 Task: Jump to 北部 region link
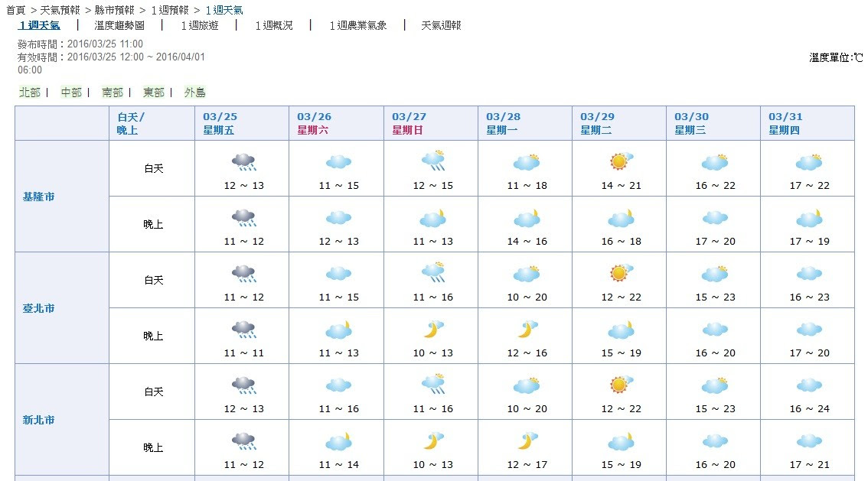click(x=29, y=93)
